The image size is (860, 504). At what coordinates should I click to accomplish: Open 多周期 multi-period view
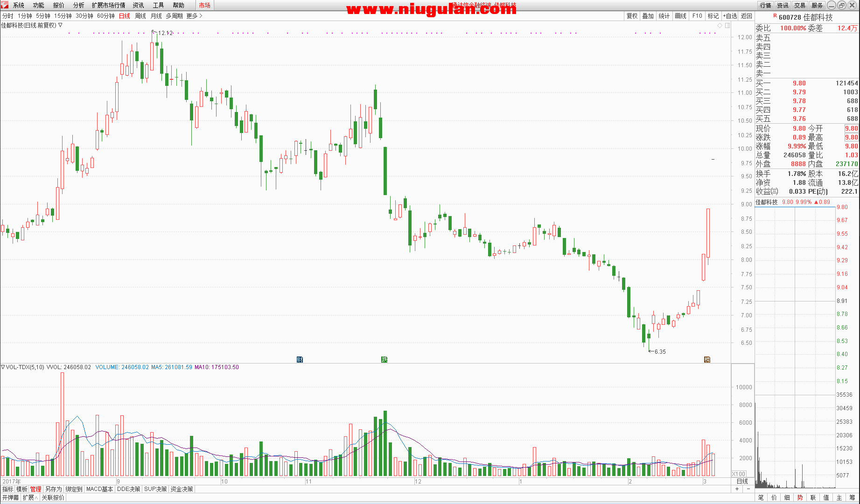click(x=175, y=16)
